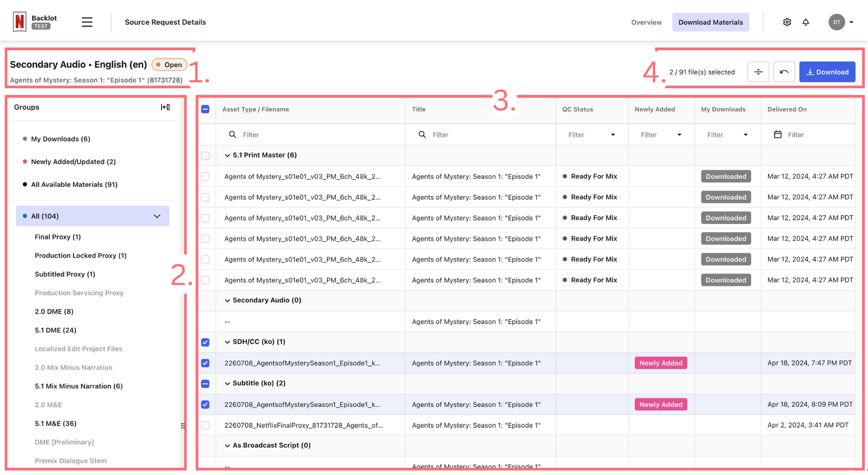The height and width of the screenshot is (475, 868).
Task: Click the Download button
Action: coord(827,72)
